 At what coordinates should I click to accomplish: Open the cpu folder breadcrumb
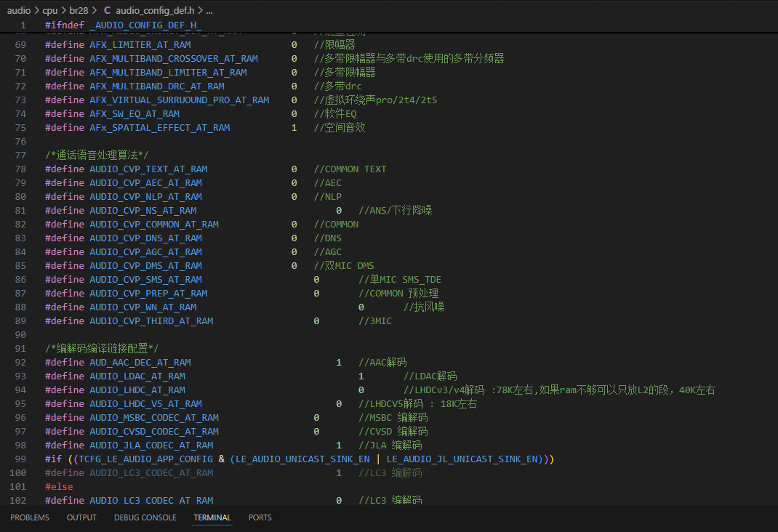[x=50, y=10]
